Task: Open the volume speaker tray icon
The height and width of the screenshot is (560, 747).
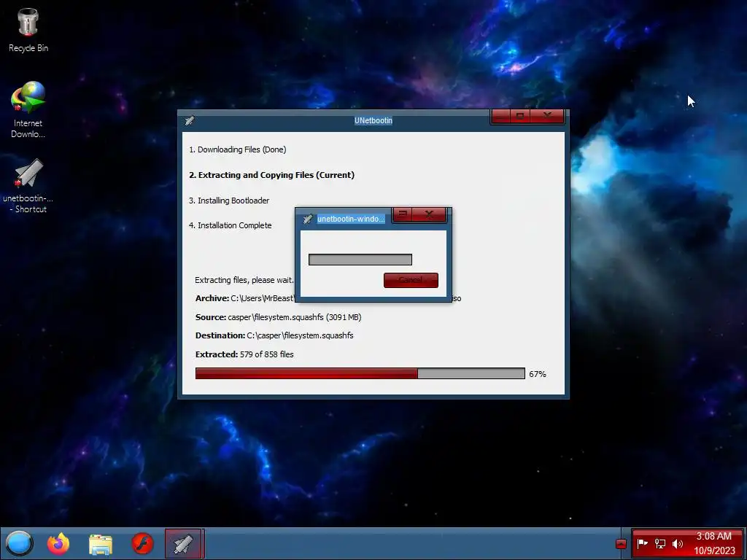Action: (x=678, y=543)
